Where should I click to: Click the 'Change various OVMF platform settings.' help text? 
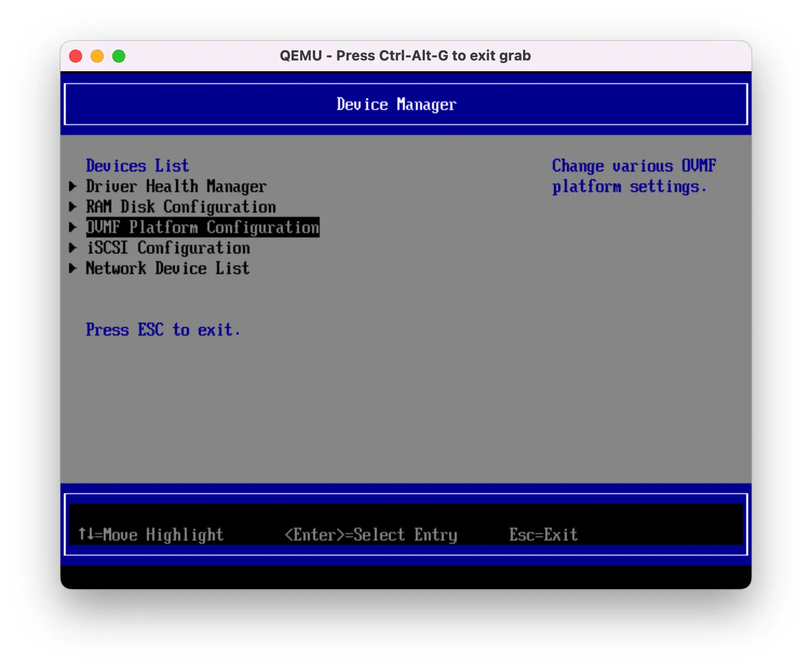pyautogui.click(x=634, y=176)
